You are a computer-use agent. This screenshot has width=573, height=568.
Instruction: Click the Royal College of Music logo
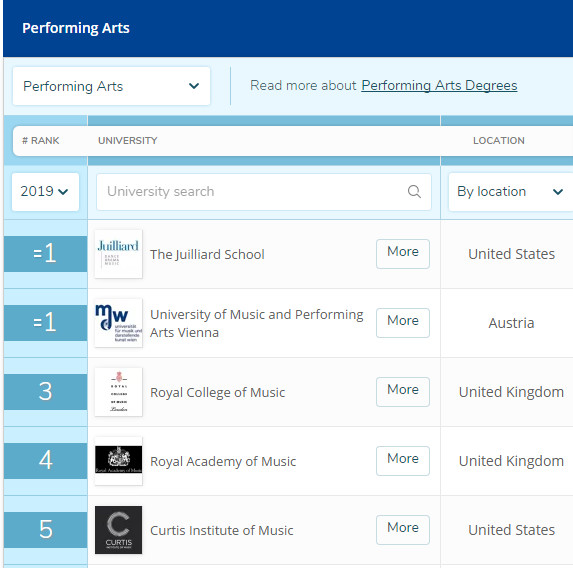[118, 392]
